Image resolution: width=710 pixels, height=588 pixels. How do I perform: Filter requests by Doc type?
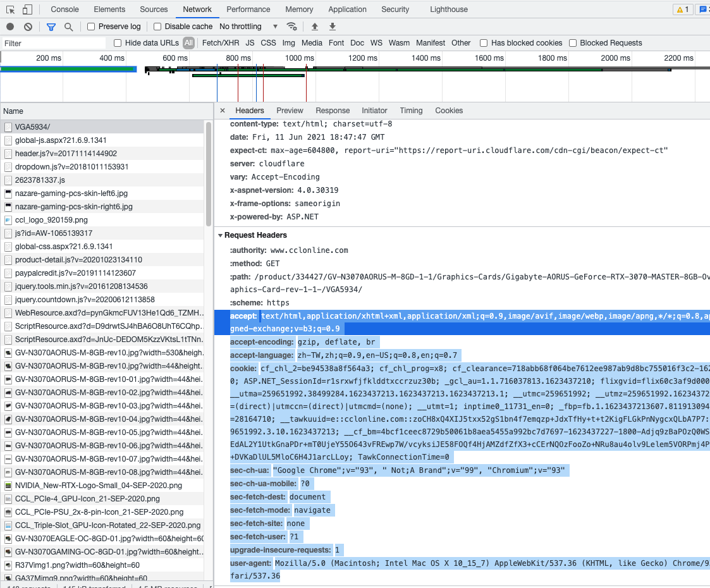click(x=357, y=43)
